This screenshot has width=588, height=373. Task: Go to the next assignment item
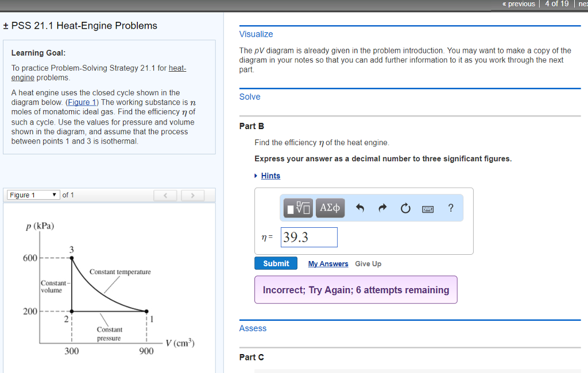(583, 4)
